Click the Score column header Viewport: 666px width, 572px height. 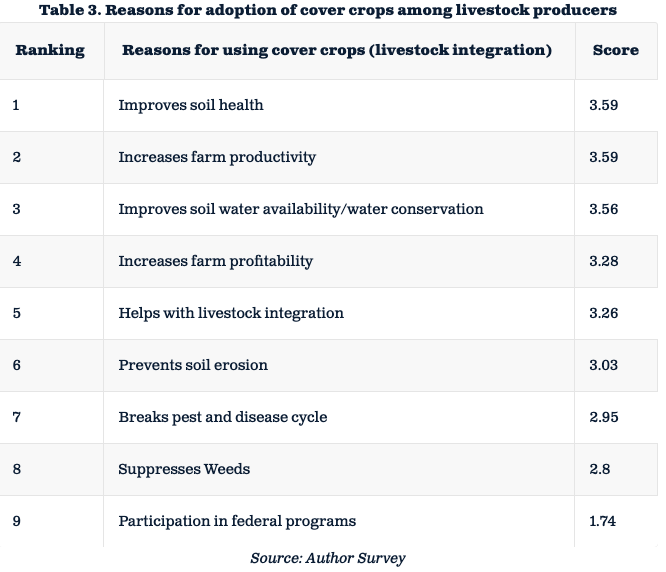pyautogui.click(x=615, y=50)
